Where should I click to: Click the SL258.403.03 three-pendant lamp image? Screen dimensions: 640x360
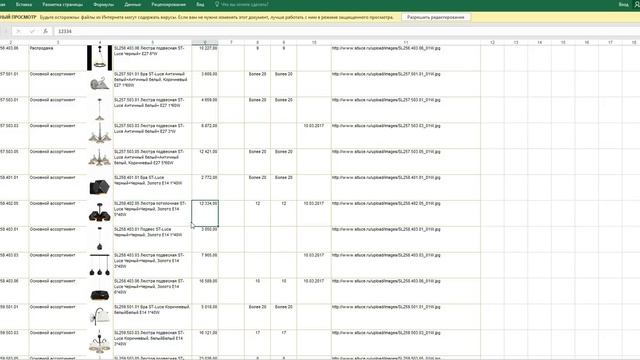[100, 264]
